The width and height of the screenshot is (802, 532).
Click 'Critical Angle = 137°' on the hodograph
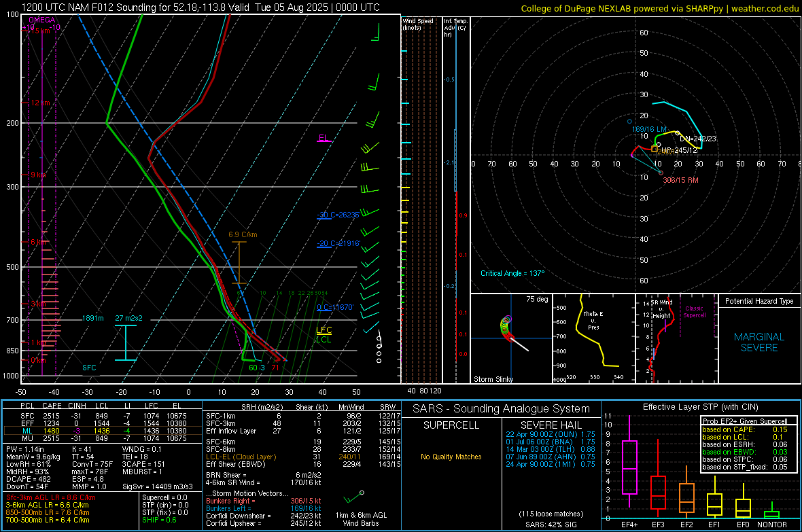[x=512, y=273]
